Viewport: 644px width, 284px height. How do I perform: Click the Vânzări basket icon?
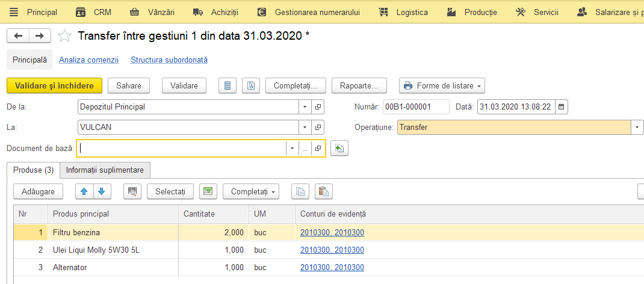tap(134, 12)
